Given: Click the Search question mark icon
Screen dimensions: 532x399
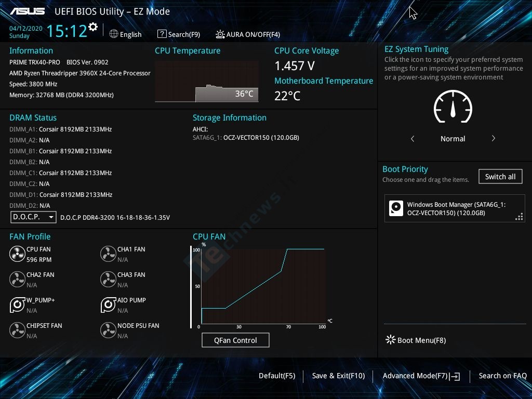Looking at the screenshot, I should coord(162,34).
